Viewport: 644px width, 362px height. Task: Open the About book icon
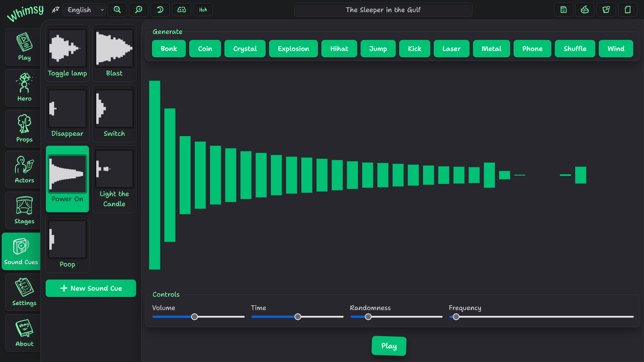(x=24, y=333)
